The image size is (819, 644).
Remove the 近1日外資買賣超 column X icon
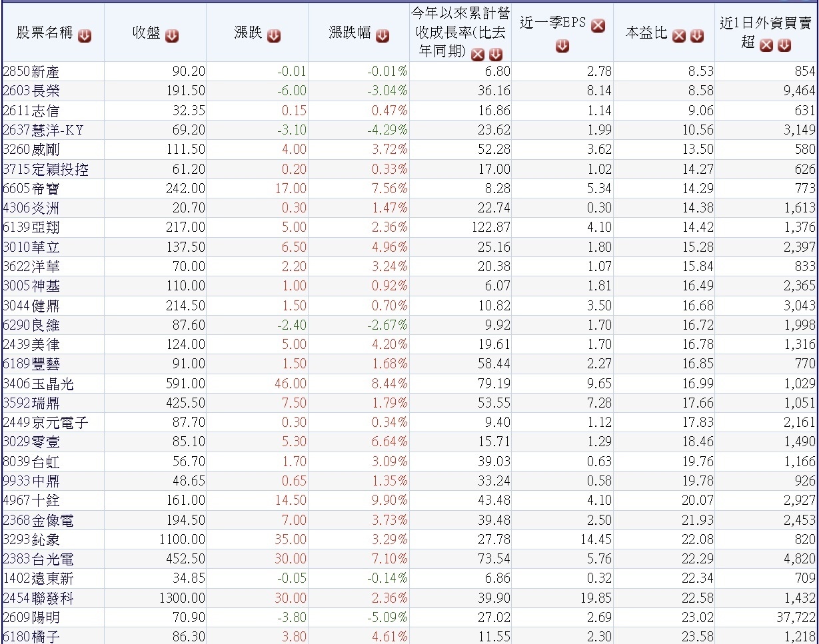point(766,45)
